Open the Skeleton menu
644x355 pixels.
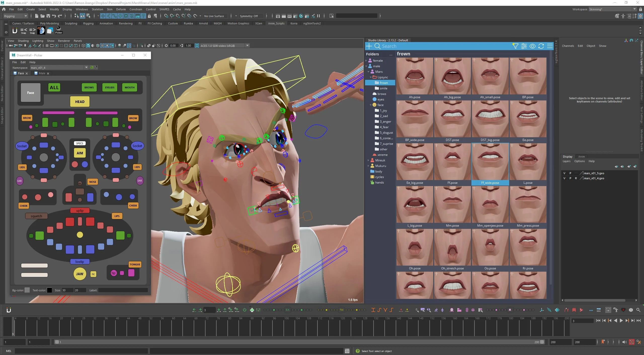pos(97,9)
